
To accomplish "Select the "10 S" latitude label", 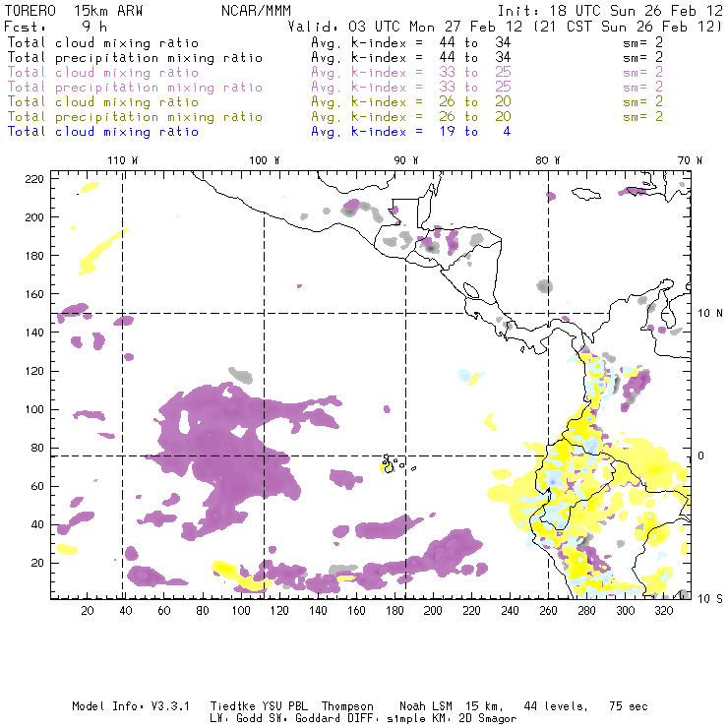I will click(710, 598).
